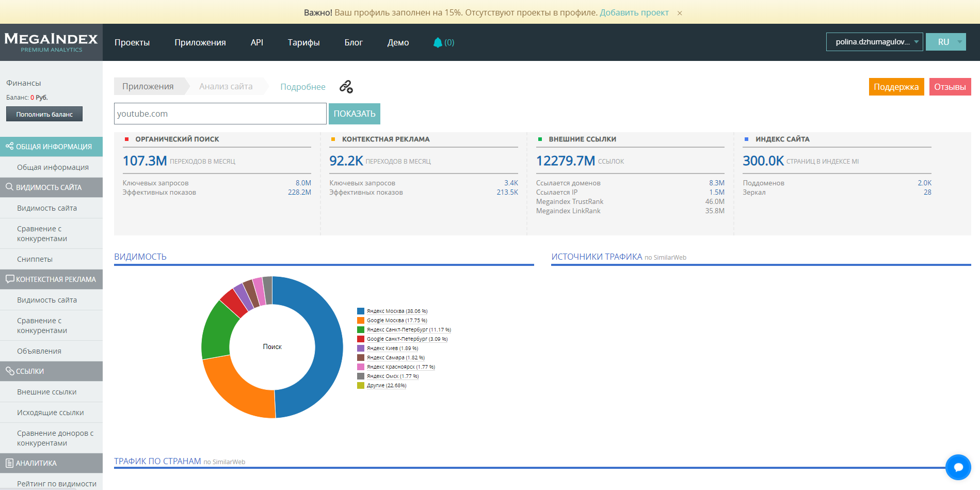The height and width of the screenshot is (490, 980).
Task: Click the ИСТОЧНИКИ ТРАФИКА section heading
Action: click(x=597, y=257)
